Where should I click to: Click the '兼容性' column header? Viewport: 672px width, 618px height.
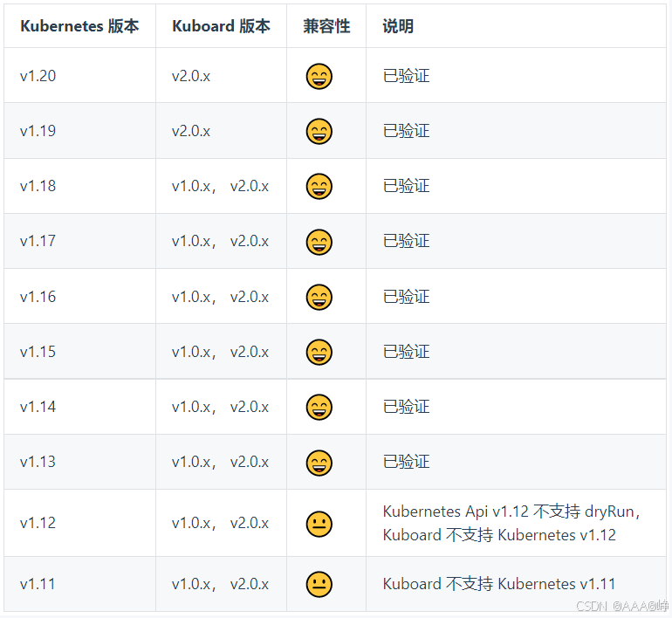[x=326, y=26]
